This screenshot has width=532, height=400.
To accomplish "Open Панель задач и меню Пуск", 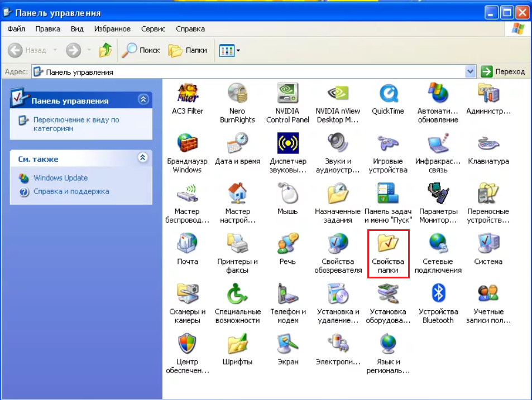I will [x=388, y=204].
